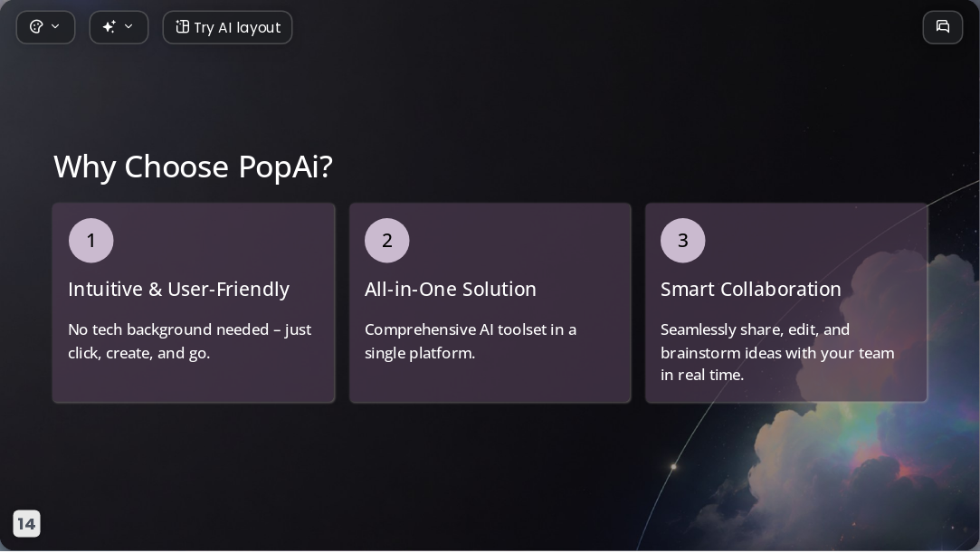Click the Try AI layout button
Viewport: 980px width, 553px height.
coord(227,27)
